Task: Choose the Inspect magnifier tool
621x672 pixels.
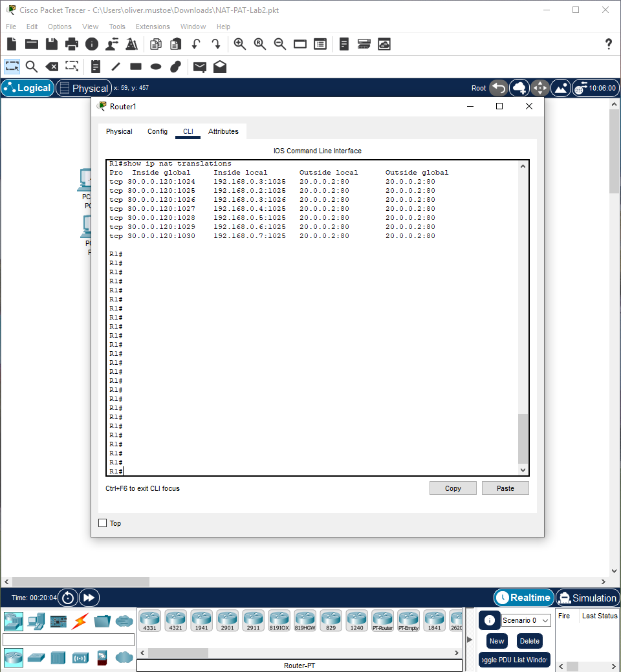Action: [x=32, y=67]
